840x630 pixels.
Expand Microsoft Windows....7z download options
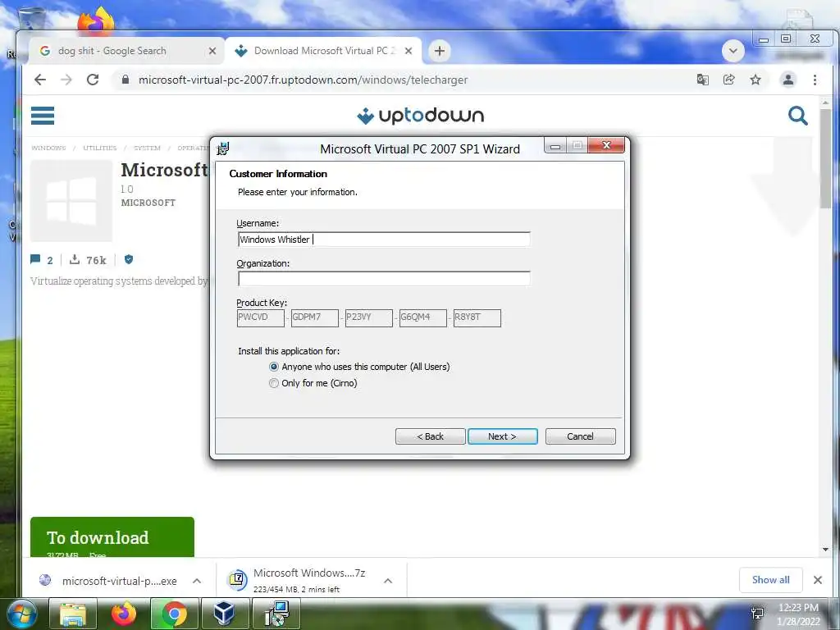[x=388, y=581]
